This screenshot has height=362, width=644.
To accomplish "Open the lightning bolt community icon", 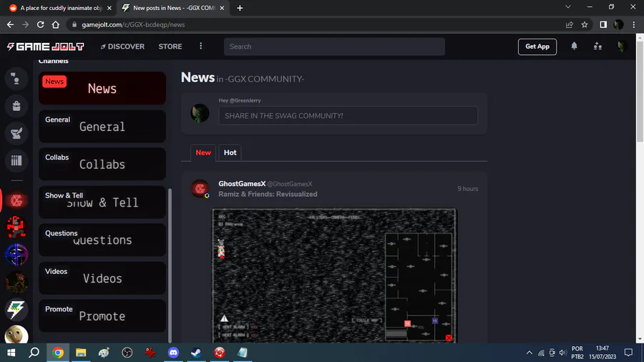I will [16, 309].
